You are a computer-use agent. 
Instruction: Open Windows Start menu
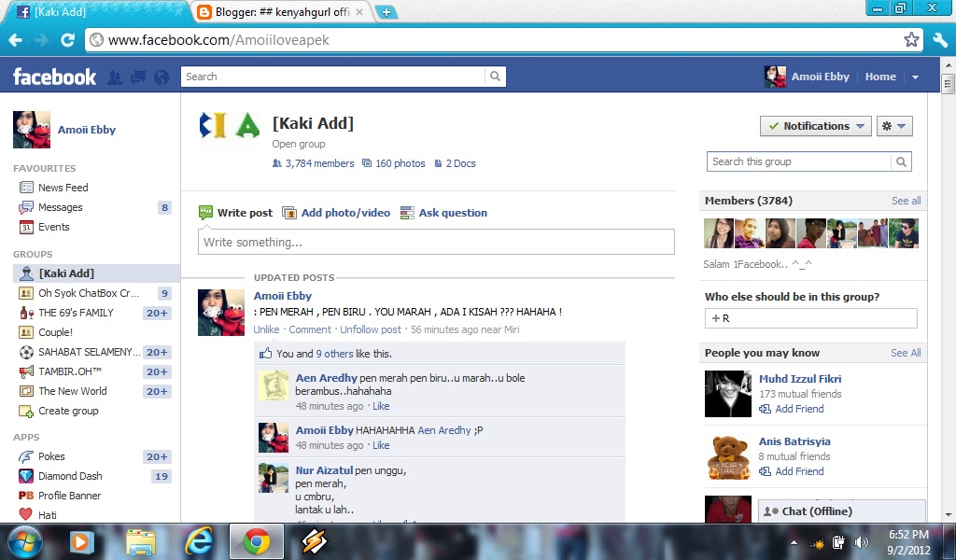click(25, 541)
